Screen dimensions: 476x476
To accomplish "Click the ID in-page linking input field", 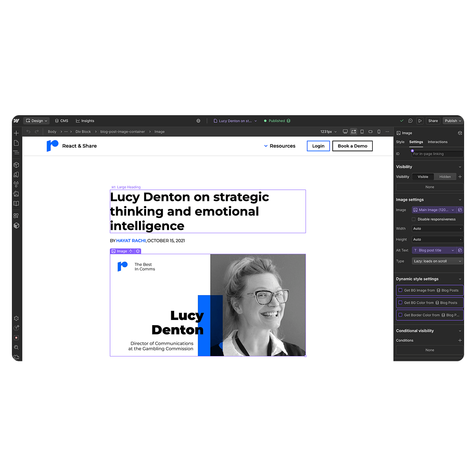I will pos(437,153).
